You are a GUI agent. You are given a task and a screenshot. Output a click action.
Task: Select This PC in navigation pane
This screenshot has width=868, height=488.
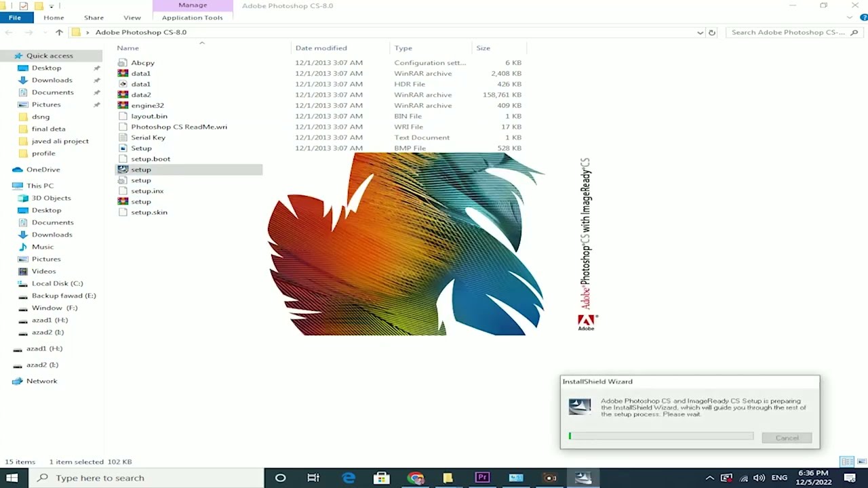(39, 186)
